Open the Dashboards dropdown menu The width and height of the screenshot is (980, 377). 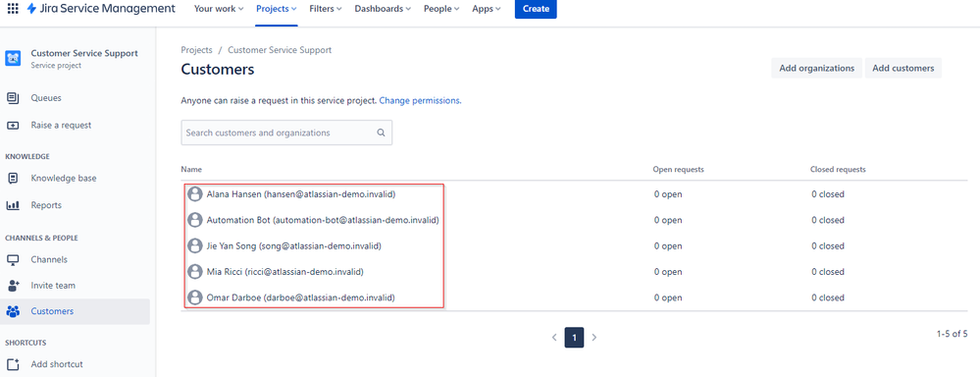[x=383, y=9]
